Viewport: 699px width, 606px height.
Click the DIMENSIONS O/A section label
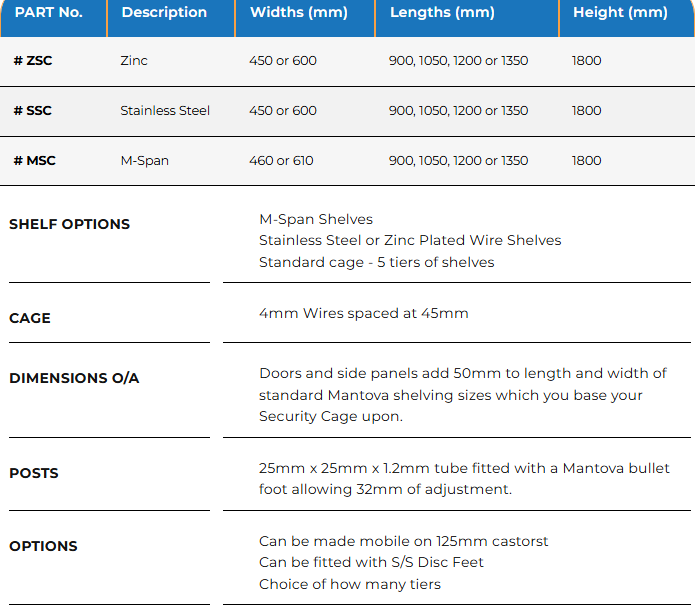pos(74,378)
